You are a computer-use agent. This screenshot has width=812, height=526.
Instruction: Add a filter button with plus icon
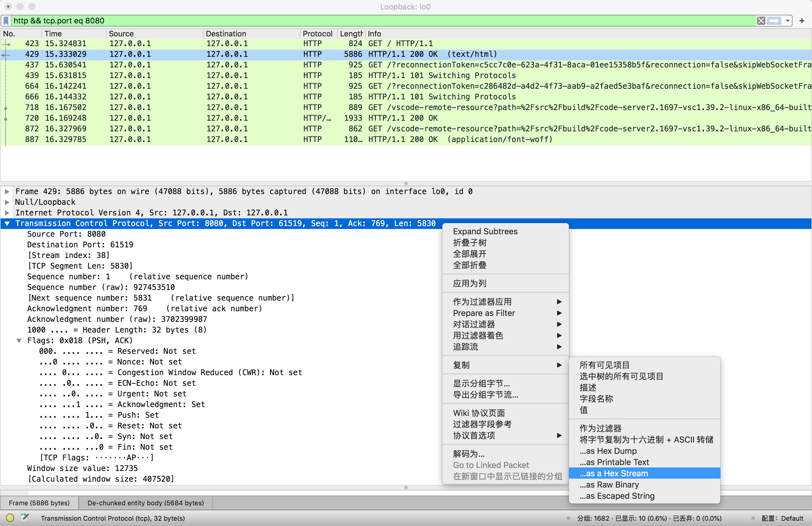[802, 21]
